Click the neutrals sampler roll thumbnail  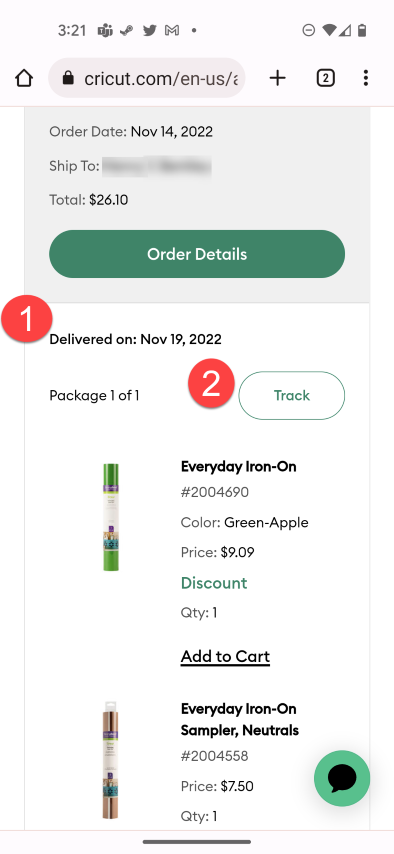111,760
